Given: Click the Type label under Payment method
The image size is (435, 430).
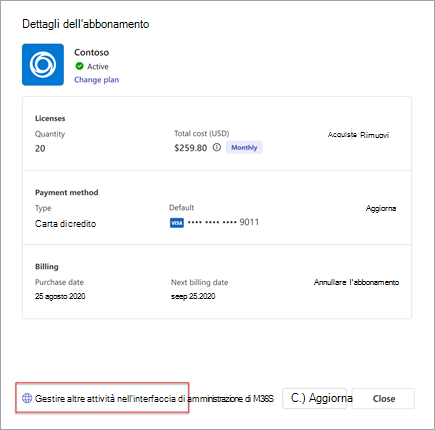Looking at the screenshot, I should pyautogui.click(x=43, y=208).
